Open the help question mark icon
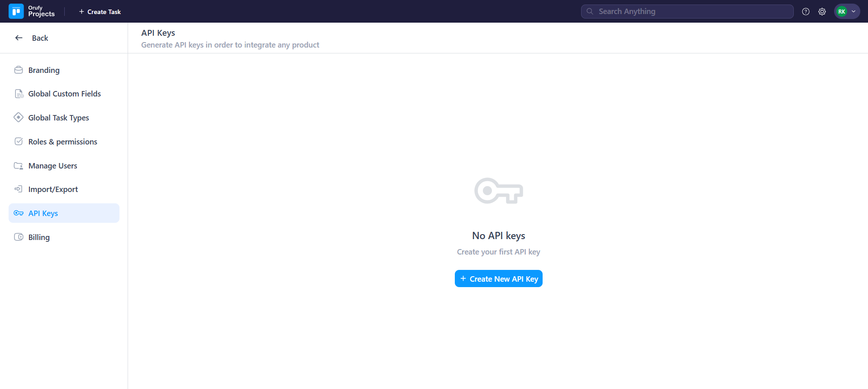868x389 pixels. 806,12
